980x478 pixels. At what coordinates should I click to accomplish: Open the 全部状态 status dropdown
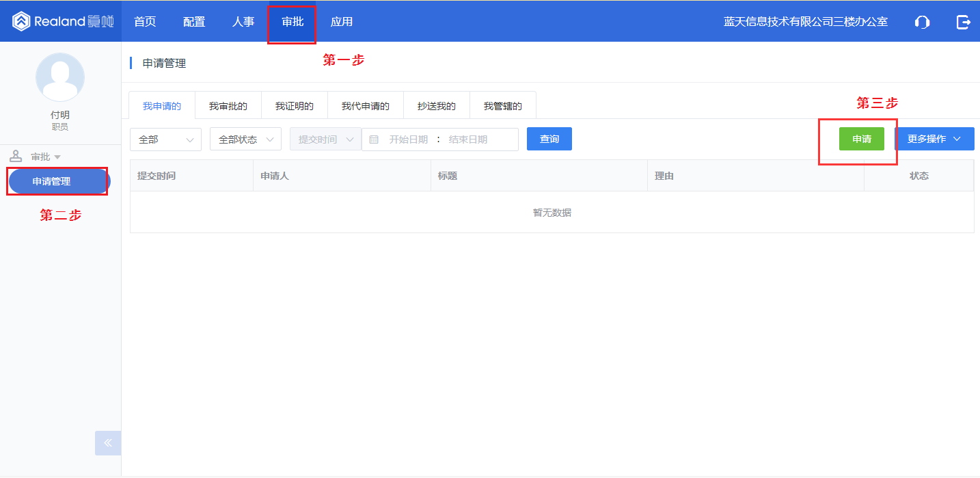[245, 139]
